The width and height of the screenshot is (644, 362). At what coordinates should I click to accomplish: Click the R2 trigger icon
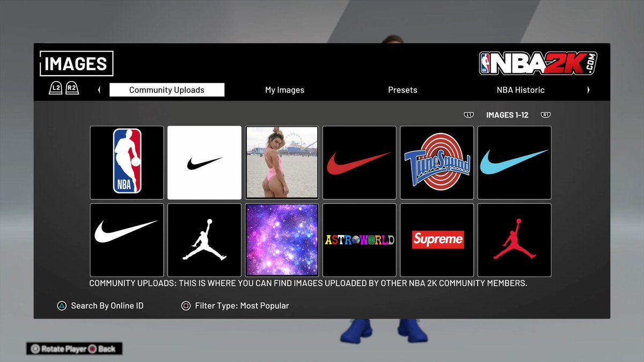coord(72,88)
